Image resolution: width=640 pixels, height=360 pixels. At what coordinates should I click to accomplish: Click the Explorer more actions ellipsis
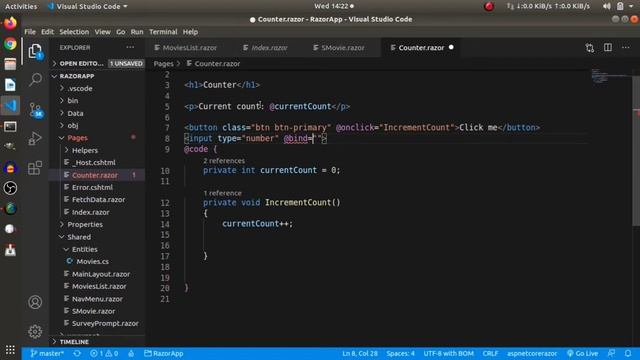pyautogui.click(x=130, y=47)
